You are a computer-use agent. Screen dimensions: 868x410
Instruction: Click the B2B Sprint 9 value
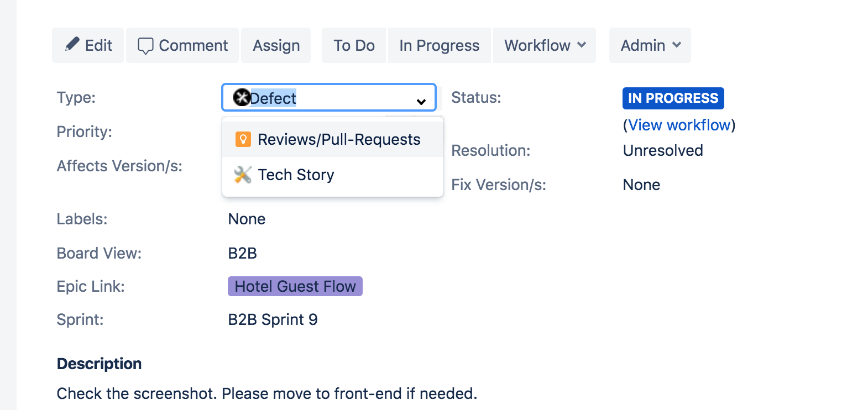point(273,319)
